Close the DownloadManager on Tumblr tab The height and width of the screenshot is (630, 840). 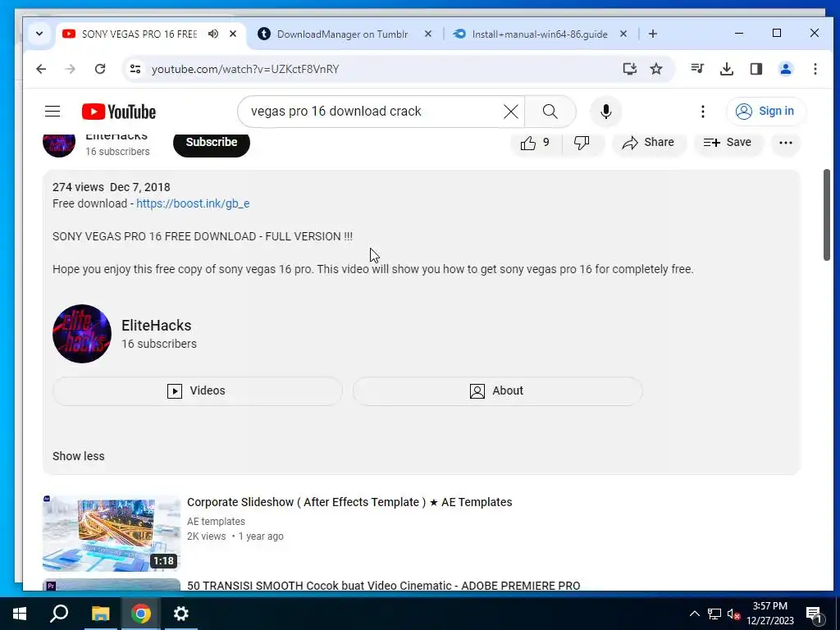click(428, 34)
